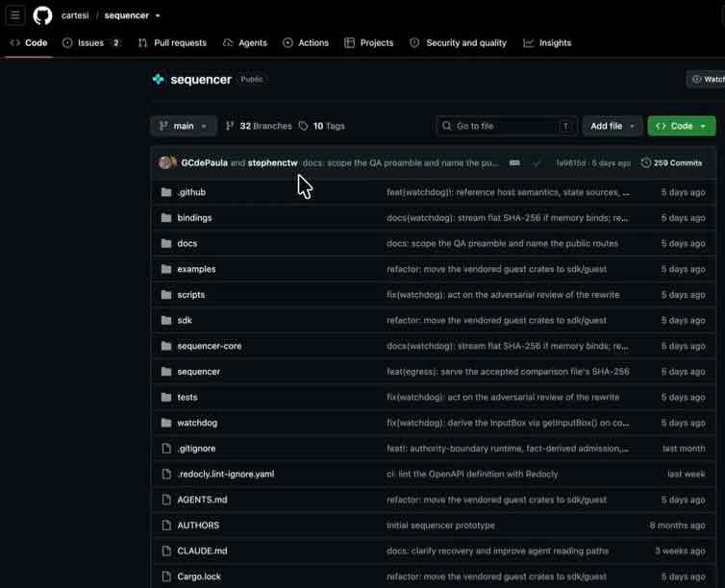Open the sequencer-core folder
The height and width of the screenshot is (588, 725).
(210, 346)
